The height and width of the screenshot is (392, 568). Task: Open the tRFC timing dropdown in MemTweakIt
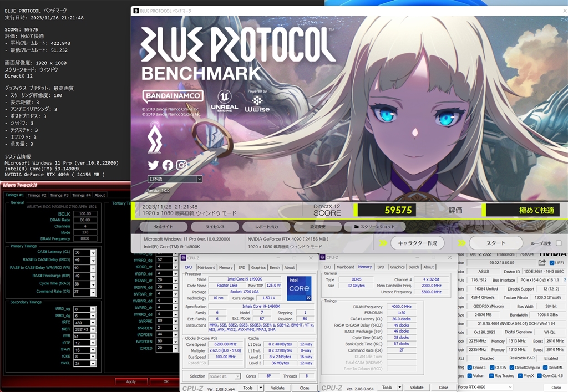(93, 323)
